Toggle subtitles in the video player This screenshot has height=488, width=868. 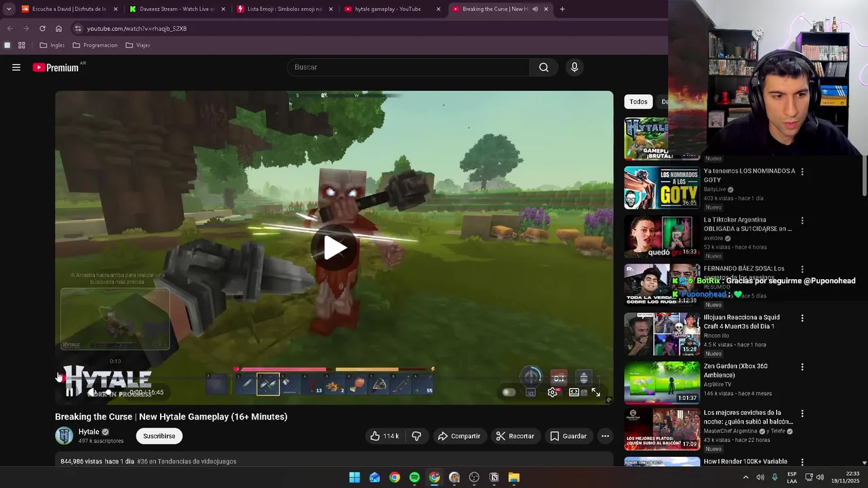coord(531,392)
